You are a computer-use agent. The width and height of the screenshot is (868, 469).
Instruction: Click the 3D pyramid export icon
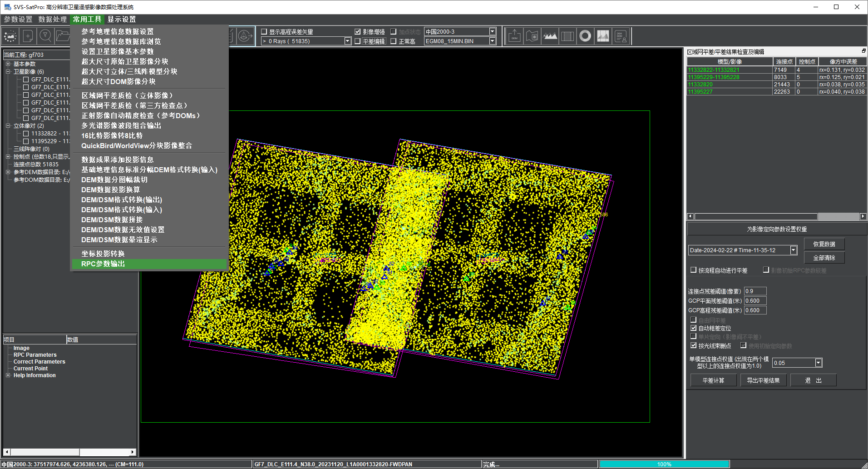(245, 36)
